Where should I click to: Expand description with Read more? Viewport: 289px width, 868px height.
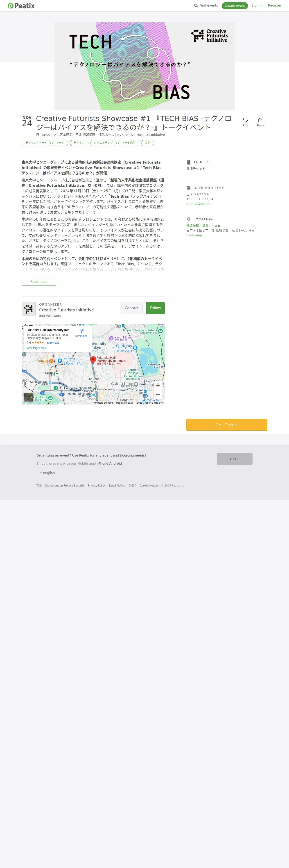39,282
